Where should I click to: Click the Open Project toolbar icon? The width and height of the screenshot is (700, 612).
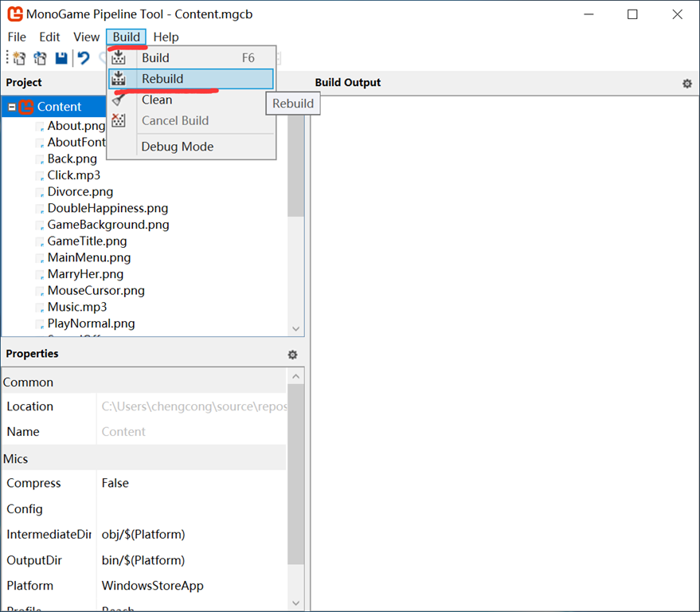tap(40, 58)
